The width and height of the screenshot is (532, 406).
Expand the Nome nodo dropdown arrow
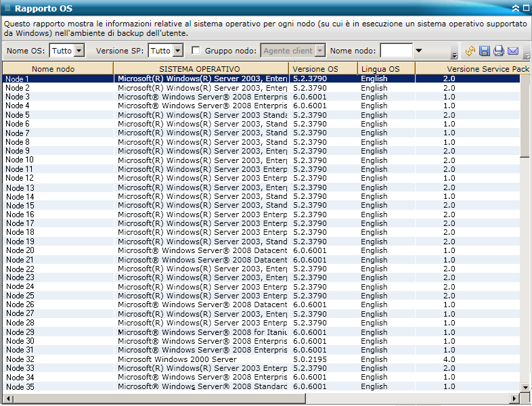click(x=418, y=51)
